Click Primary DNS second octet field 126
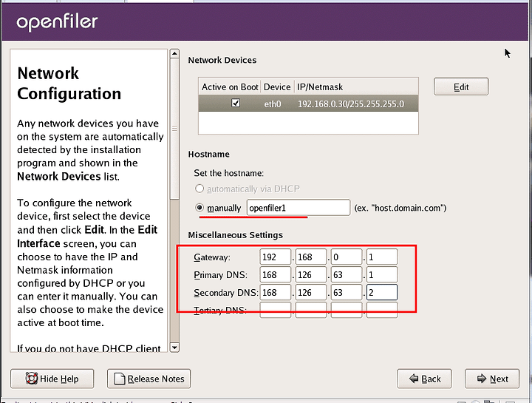This screenshot has width=532, height=403. coord(311,274)
